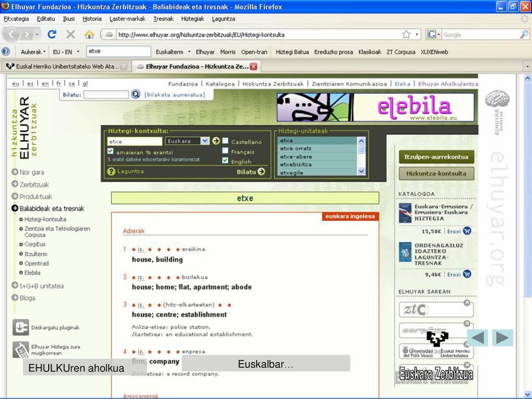Open the Bilaketa aurreratua link
This screenshot has height=399, width=532.
[175, 95]
